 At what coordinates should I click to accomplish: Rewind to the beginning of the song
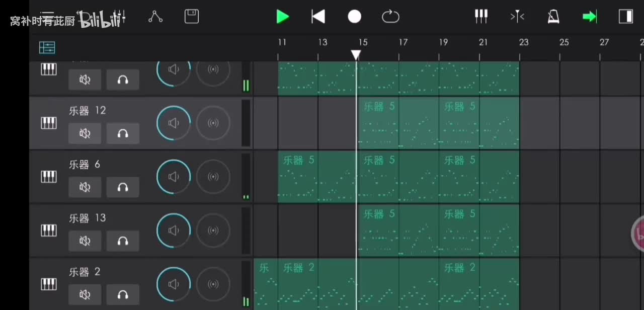(318, 17)
